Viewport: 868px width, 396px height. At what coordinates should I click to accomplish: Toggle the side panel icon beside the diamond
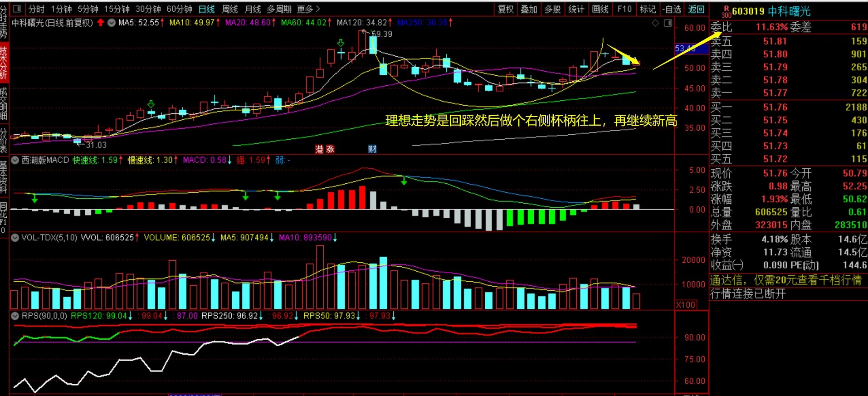click(x=668, y=23)
